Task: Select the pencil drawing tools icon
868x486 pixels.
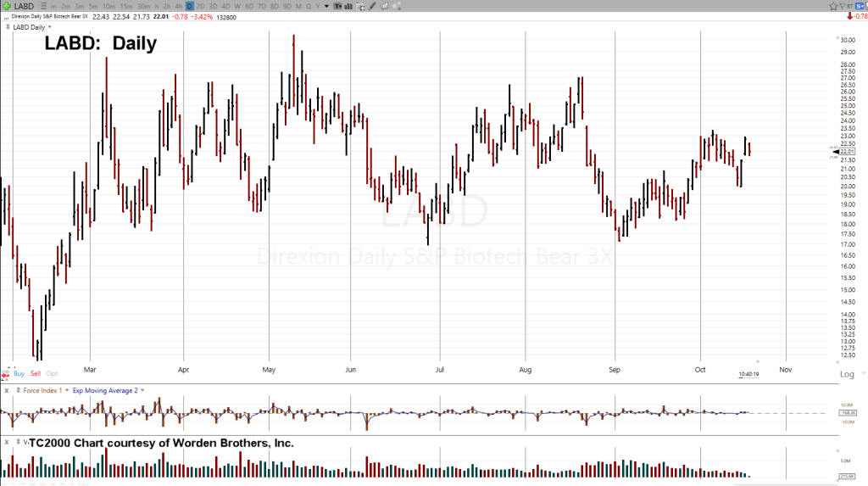Action: click(373, 6)
